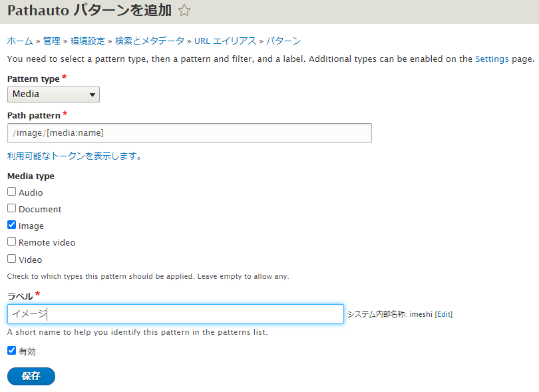Click the 保存 save button

pos(31,376)
